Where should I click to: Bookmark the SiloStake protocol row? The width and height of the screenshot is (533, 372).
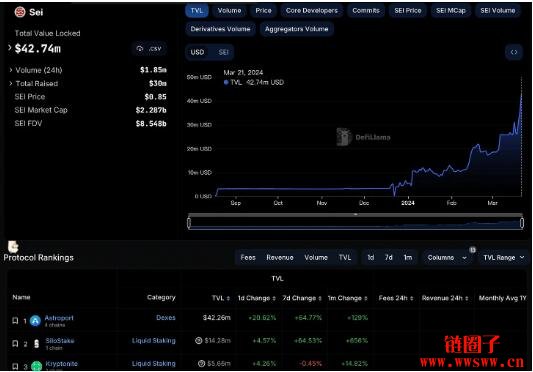15,344
